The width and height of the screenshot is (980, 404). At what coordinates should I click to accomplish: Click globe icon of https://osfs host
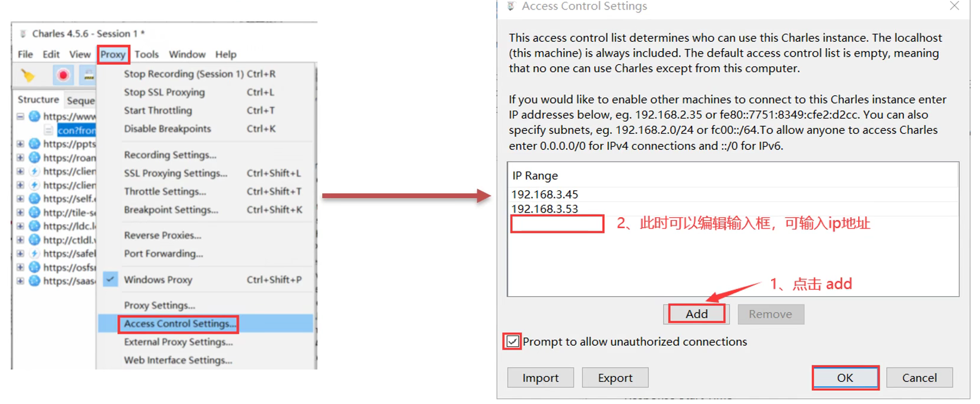pyautogui.click(x=34, y=267)
